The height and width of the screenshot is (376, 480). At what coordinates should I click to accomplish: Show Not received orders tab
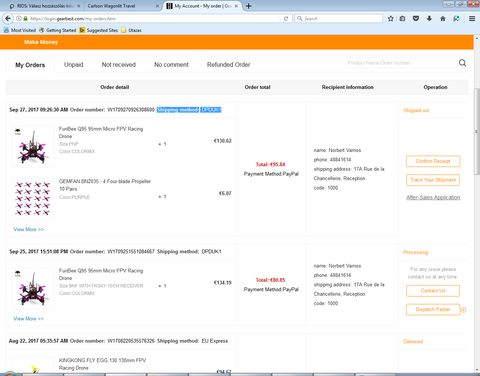119,65
